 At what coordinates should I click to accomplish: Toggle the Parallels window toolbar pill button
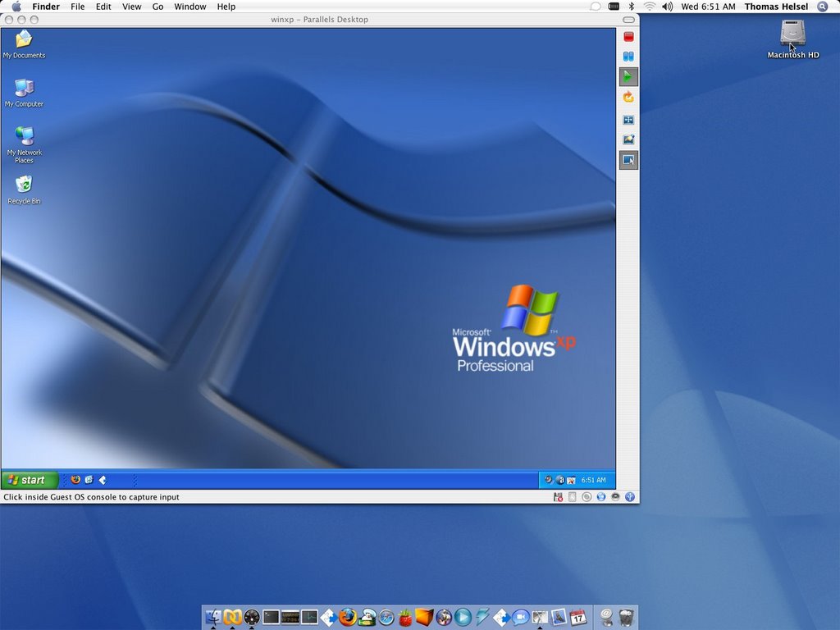click(x=628, y=20)
